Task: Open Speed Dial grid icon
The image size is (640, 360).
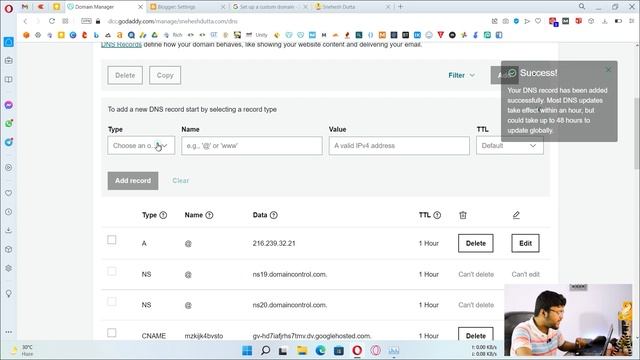Action: coord(65,21)
